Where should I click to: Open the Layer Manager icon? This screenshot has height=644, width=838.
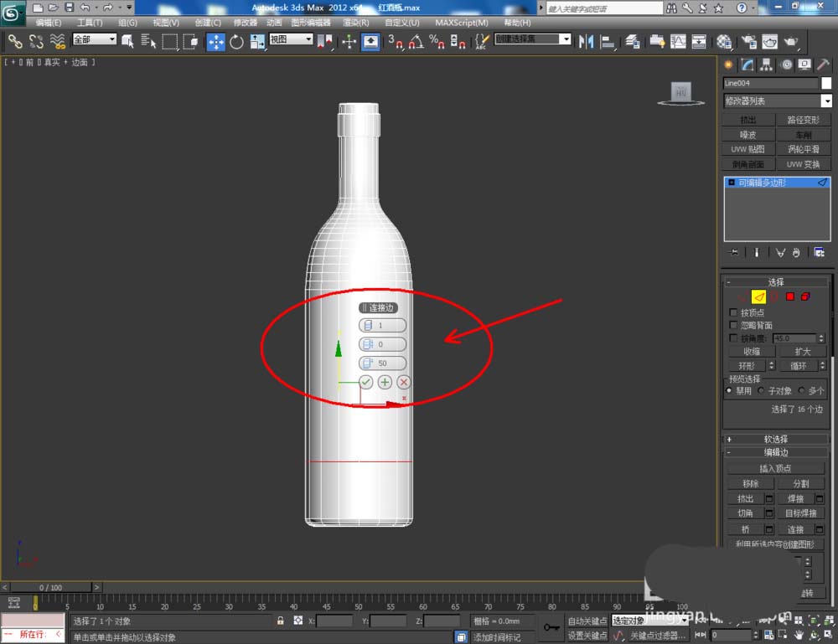coord(633,41)
